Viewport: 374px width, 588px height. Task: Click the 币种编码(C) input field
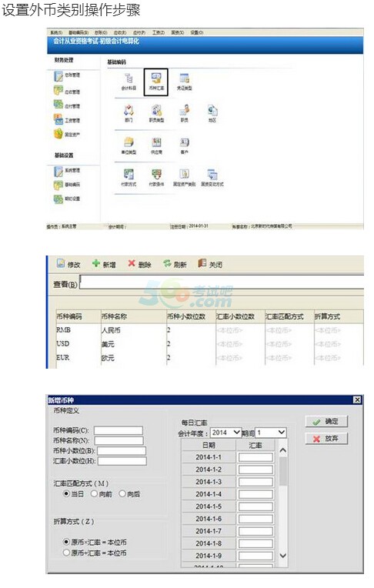tap(119, 430)
